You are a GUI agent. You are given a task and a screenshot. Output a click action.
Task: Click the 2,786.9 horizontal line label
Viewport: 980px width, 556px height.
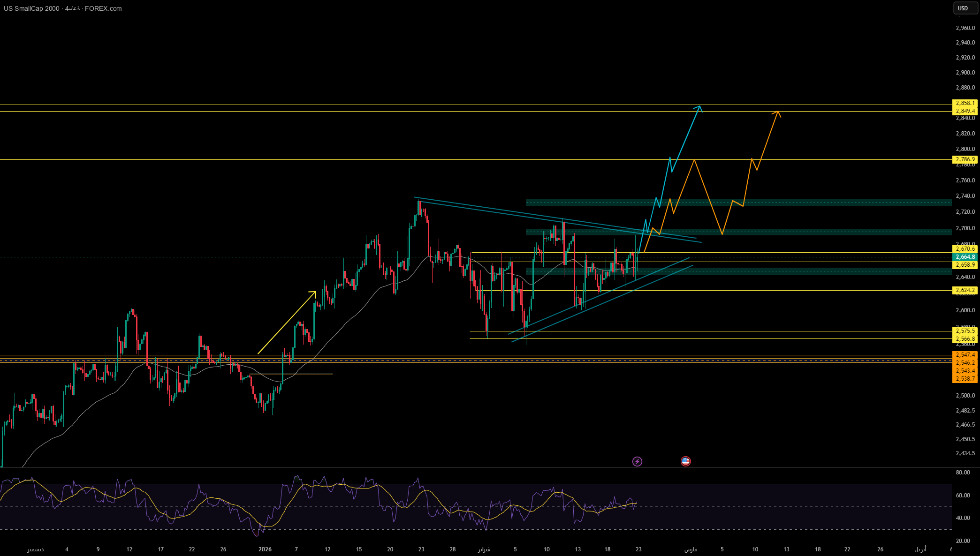(x=965, y=159)
